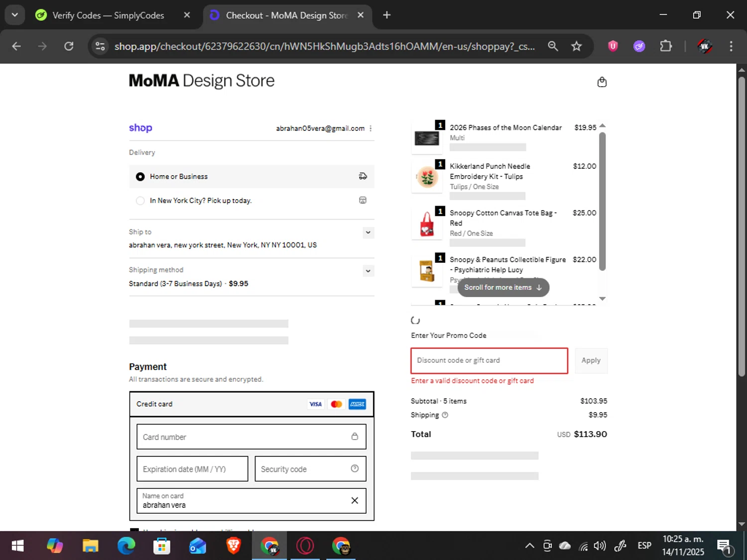Expand the Ship to address section
The image size is (747, 560).
(368, 232)
